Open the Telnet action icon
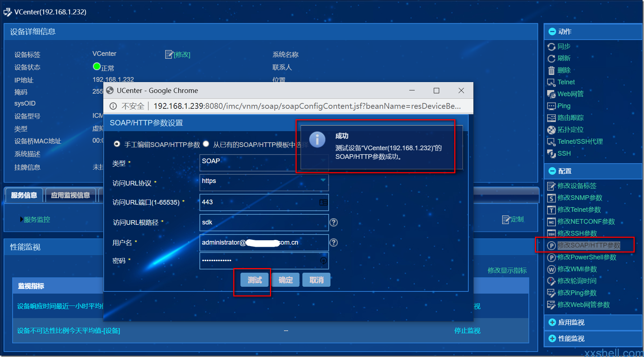The height and width of the screenshot is (357, 644). pyautogui.click(x=551, y=82)
